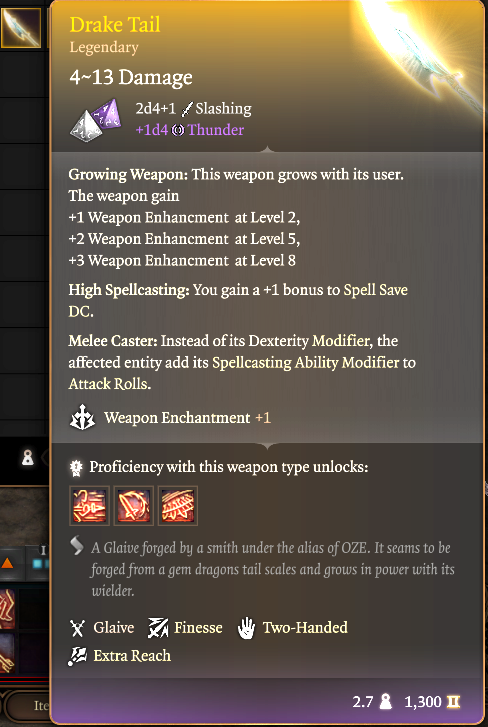488x727 pixels.
Task: Click the orange triangle icon at left
Action: click(7, 563)
